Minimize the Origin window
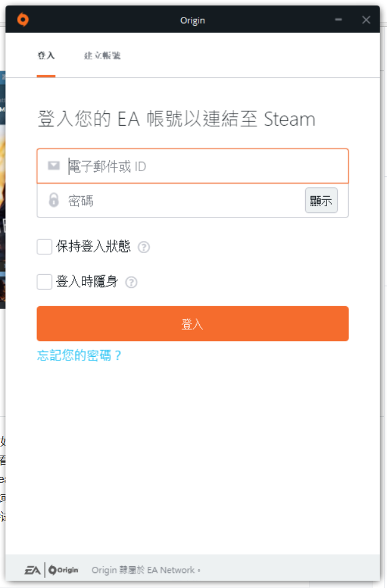 338,20
